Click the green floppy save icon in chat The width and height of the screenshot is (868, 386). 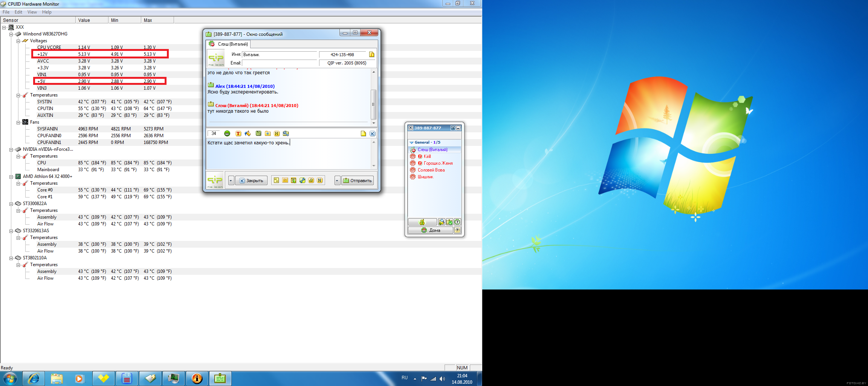[258, 133]
